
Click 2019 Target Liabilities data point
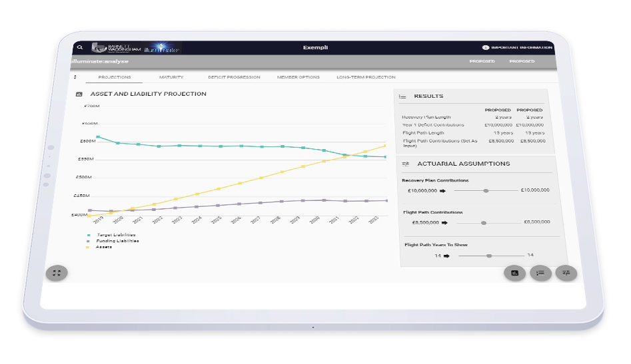pos(98,137)
